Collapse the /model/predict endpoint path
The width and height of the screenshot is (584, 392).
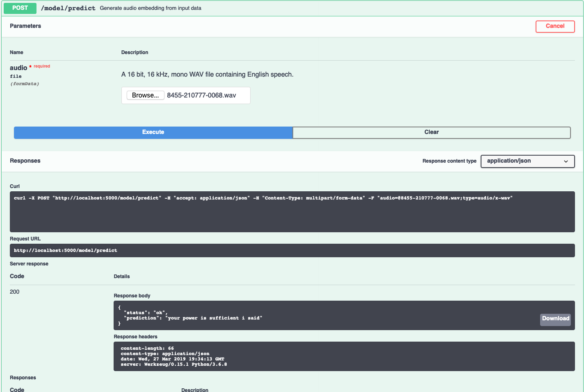tap(68, 8)
